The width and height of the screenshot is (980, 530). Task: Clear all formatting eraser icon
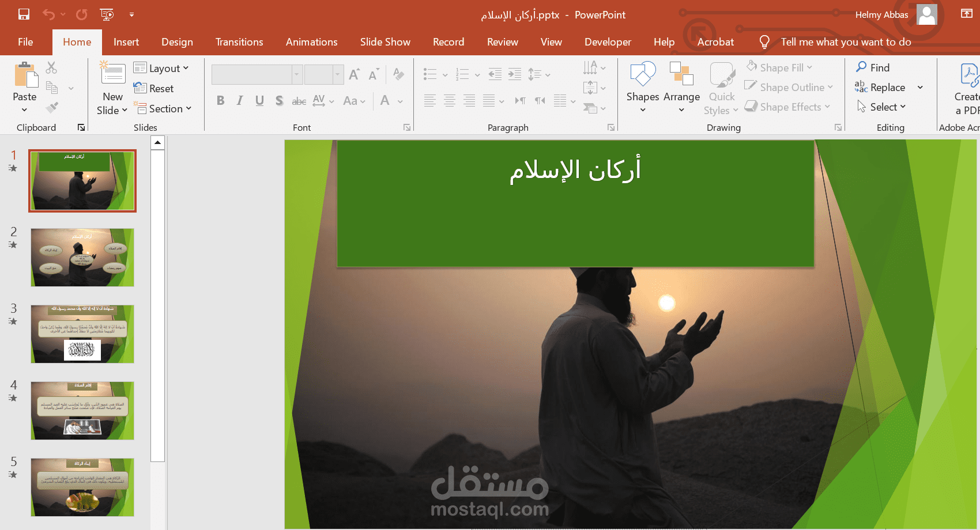click(398, 74)
